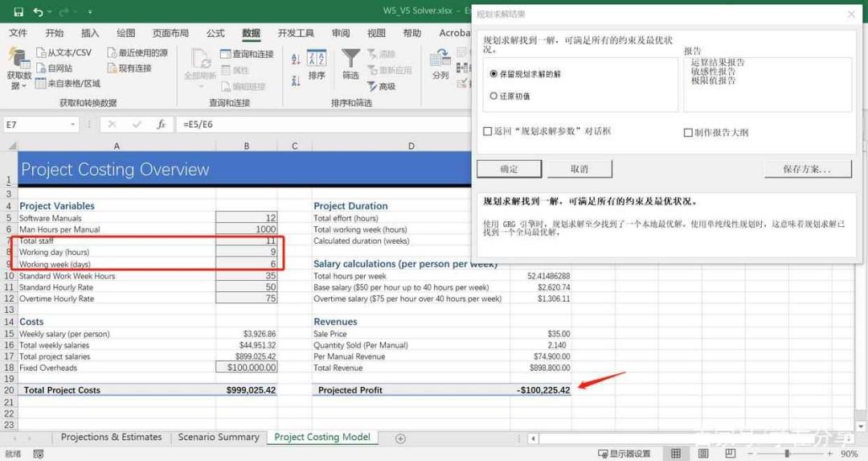This screenshot has height=461, width=868.
Task: Switch to the 开始 ribbon tab
Action: point(55,33)
